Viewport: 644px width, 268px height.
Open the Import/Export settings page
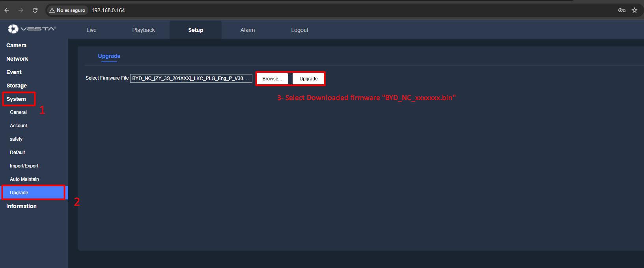(24, 166)
